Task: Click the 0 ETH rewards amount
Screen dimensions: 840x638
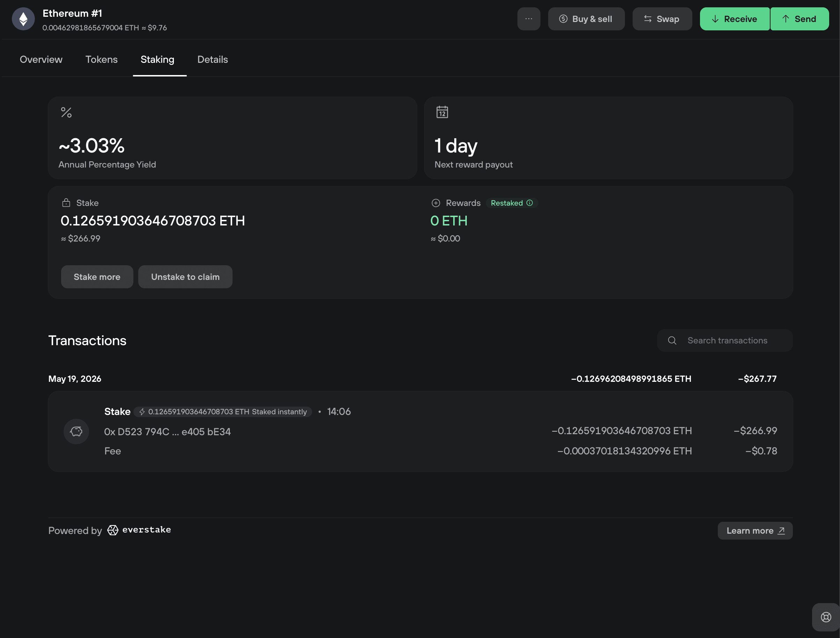Action: coord(449,221)
